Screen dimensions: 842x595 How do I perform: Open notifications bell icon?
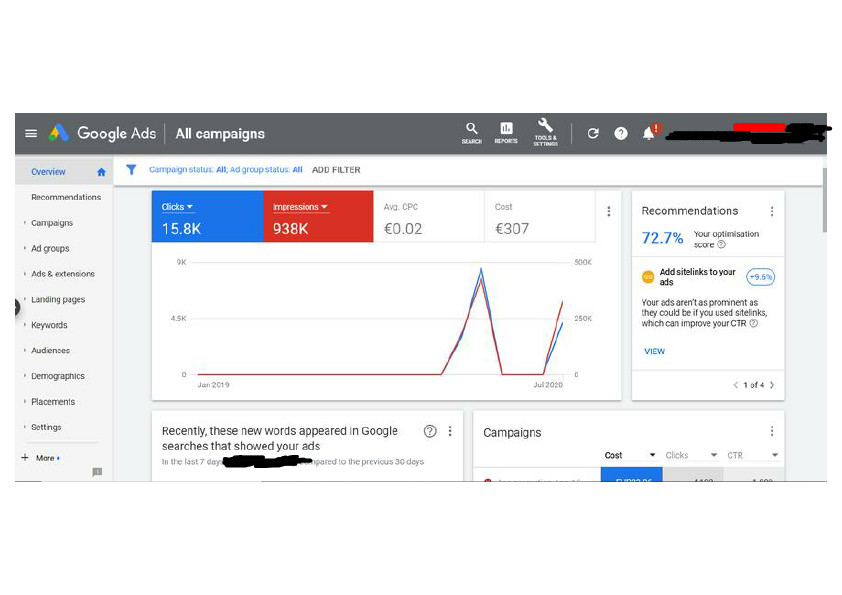649,133
